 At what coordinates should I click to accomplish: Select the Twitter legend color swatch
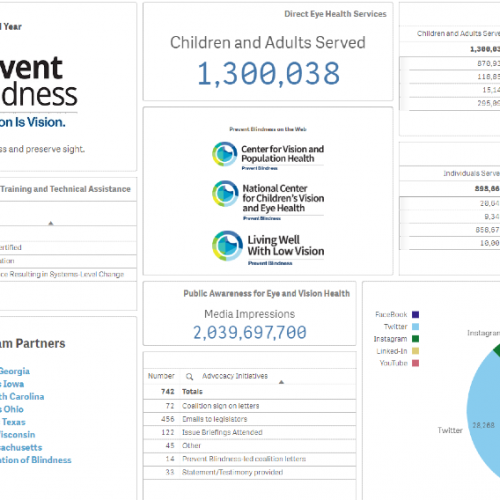pyautogui.click(x=415, y=326)
